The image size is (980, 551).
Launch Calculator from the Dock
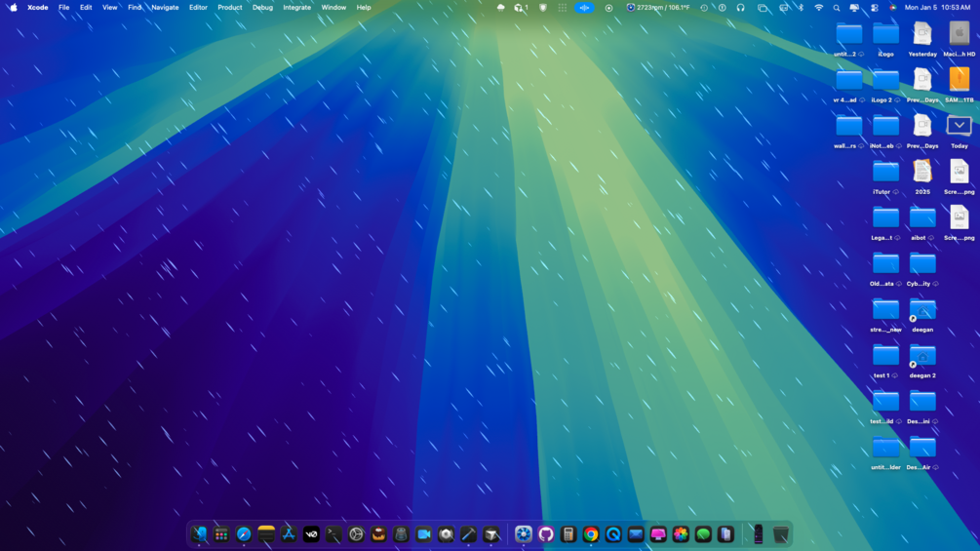568,534
